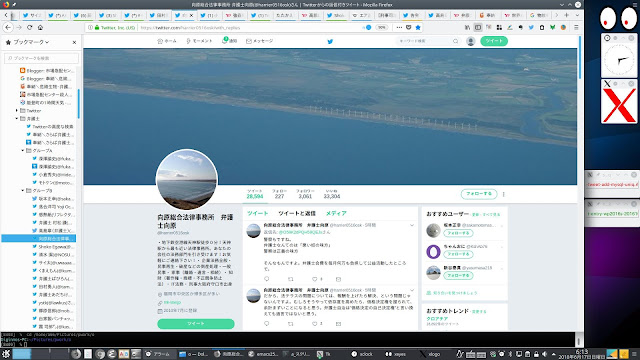Image resolution: width=640 pixels, height=360 pixels.
Task: Show the 3,051 followers list
Action: [x=305, y=194]
